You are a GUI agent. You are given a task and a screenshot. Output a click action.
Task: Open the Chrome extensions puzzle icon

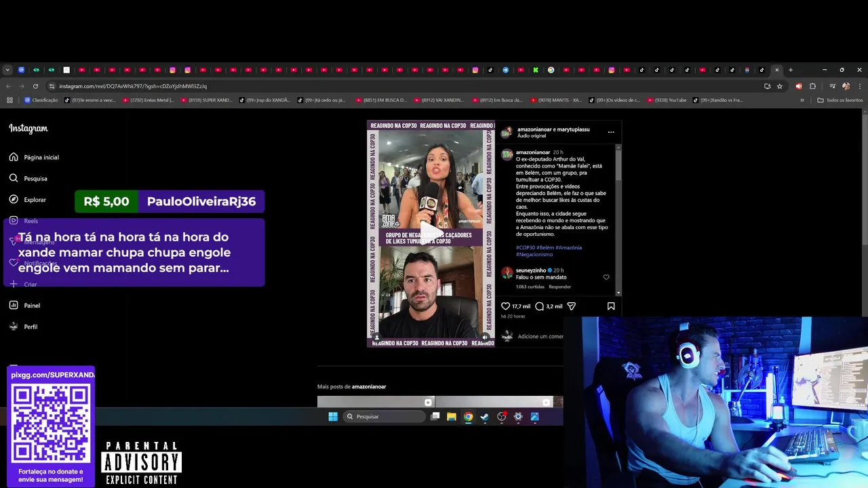click(x=812, y=86)
